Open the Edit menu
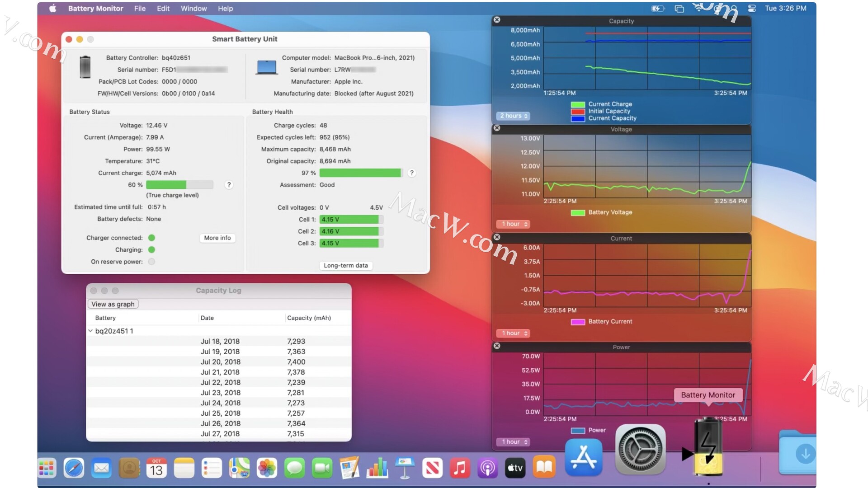The width and height of the screenshot is (868, 488). pyautogui.click(x=163, y=8)
